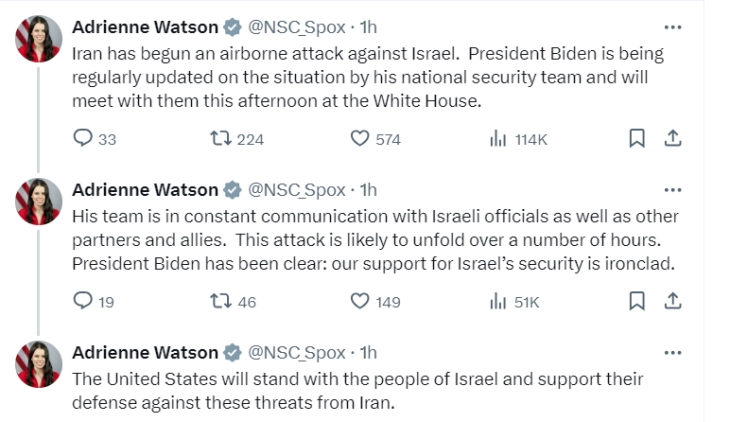730x422 pixels.
Task: Open more options on the third tweet
Action: click(x=673, y=352)
